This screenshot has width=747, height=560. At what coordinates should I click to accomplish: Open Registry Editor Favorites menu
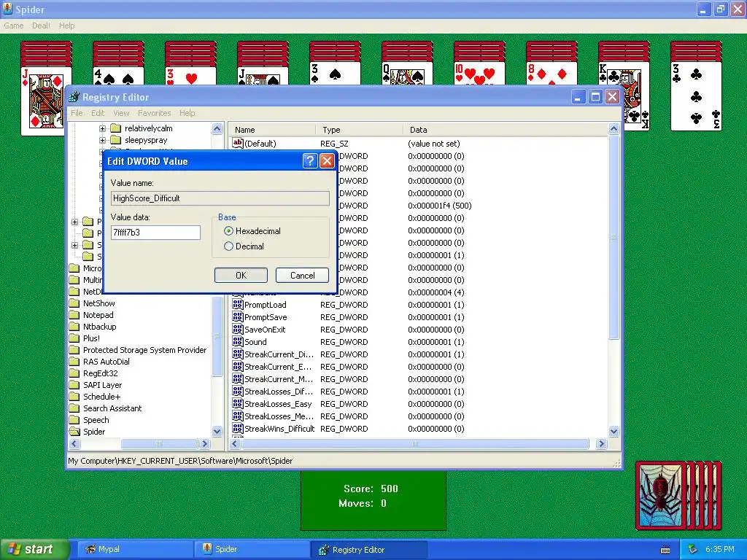point(155,113)
